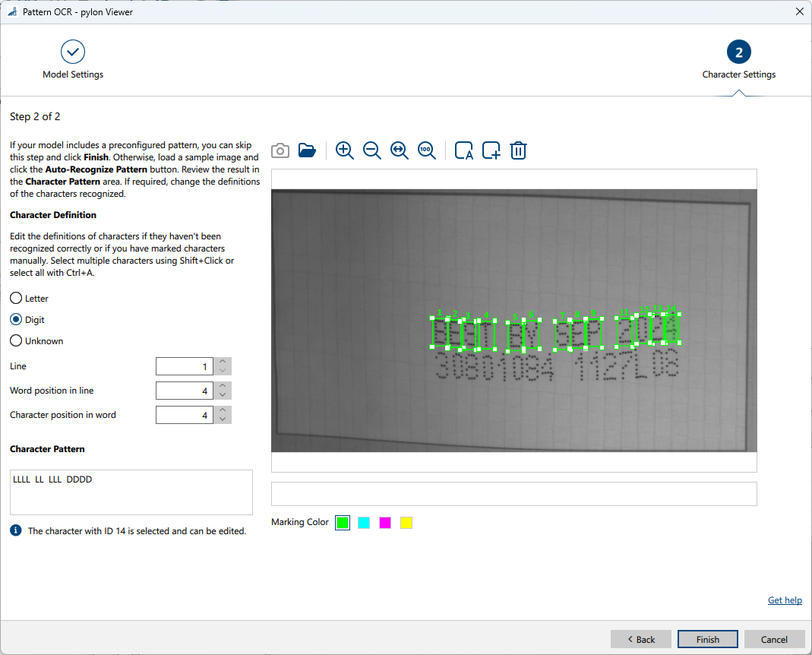Screen dimensions: 812x655
Task: Choose cyan marking color
Action: click(364, 523)
